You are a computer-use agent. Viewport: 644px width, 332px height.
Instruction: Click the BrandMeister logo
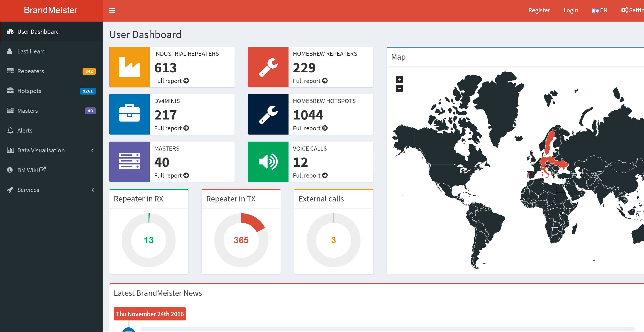coord(51,10)
